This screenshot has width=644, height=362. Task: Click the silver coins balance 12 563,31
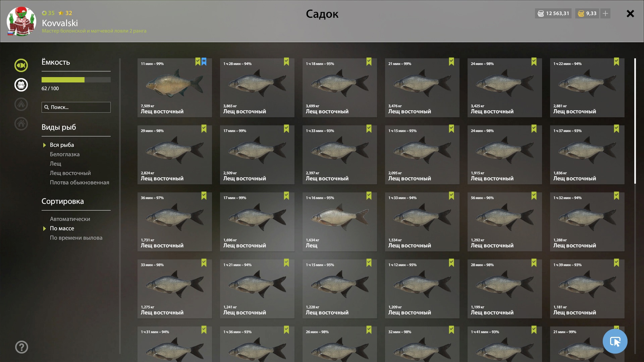553,13
